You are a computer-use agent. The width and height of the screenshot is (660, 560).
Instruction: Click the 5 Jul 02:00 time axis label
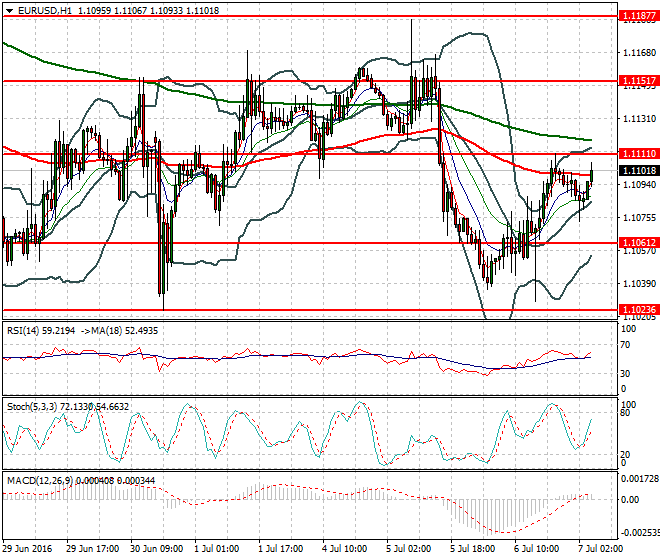click(x=408, y=549)
